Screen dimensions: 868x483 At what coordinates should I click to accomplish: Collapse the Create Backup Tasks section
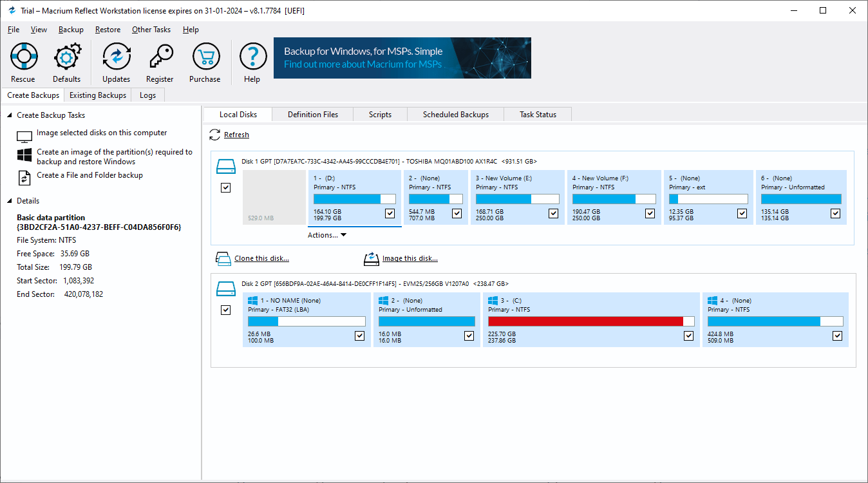click(x=10, y=115)
